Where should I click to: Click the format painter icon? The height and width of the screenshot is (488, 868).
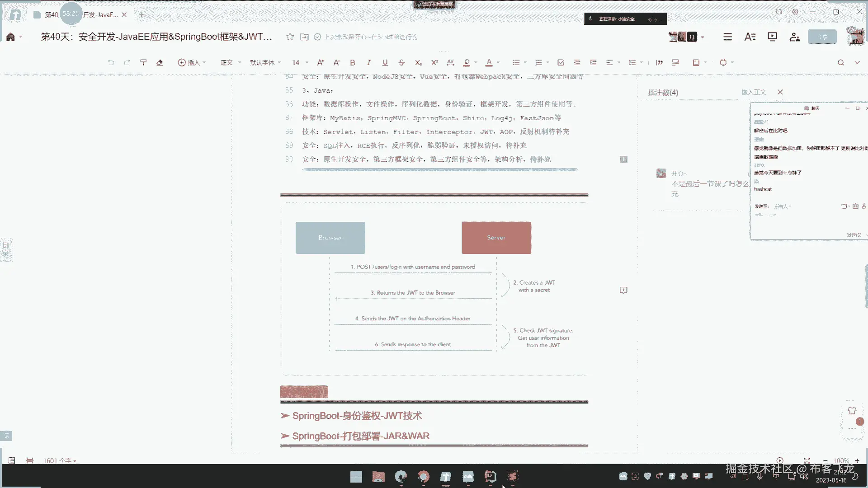143,62
